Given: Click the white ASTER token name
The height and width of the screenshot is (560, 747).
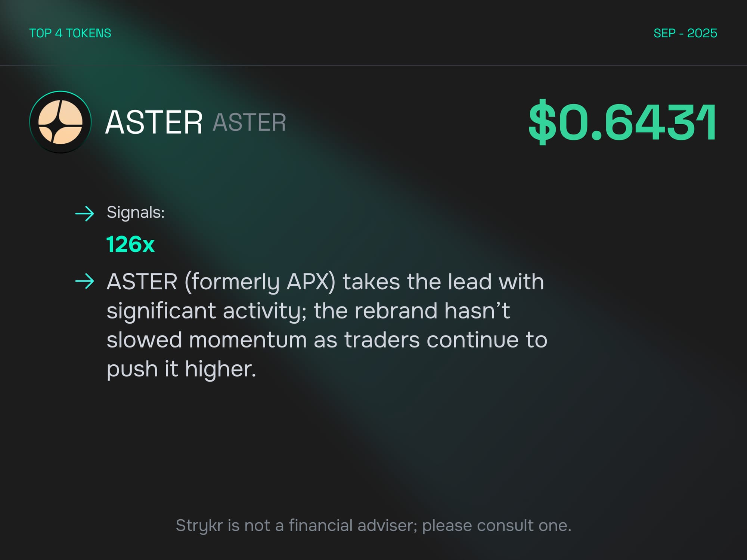Looking at the screenshot, I should coord(154,122).
